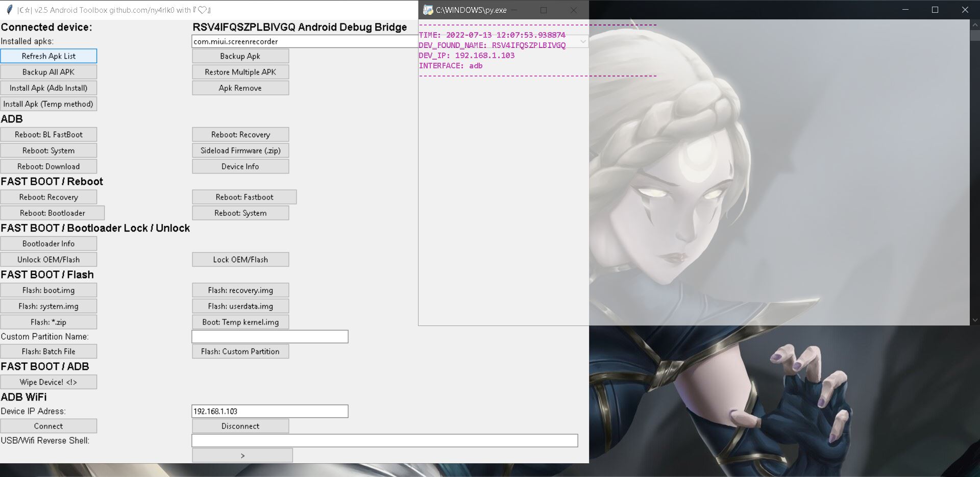Viewport: 980px width, 477px height.
Task: Click the FAST BOOT / Bootloader Lock / Unlock heading
Action: [x=95, y=228]
